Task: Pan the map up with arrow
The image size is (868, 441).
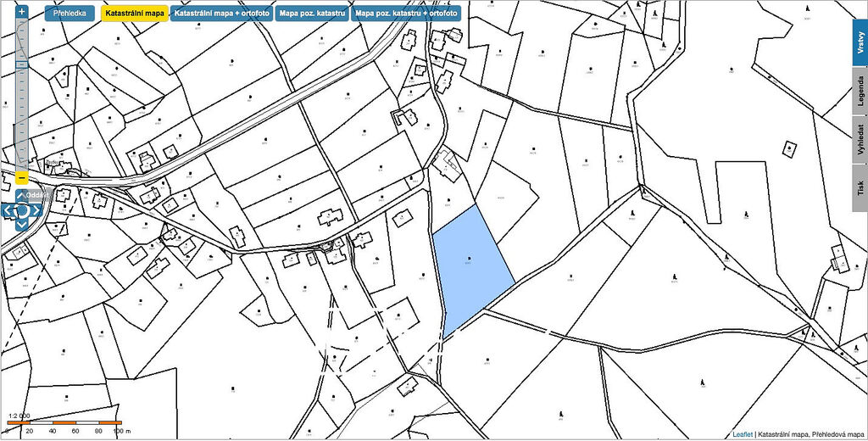Action: (x=22, y=197)
